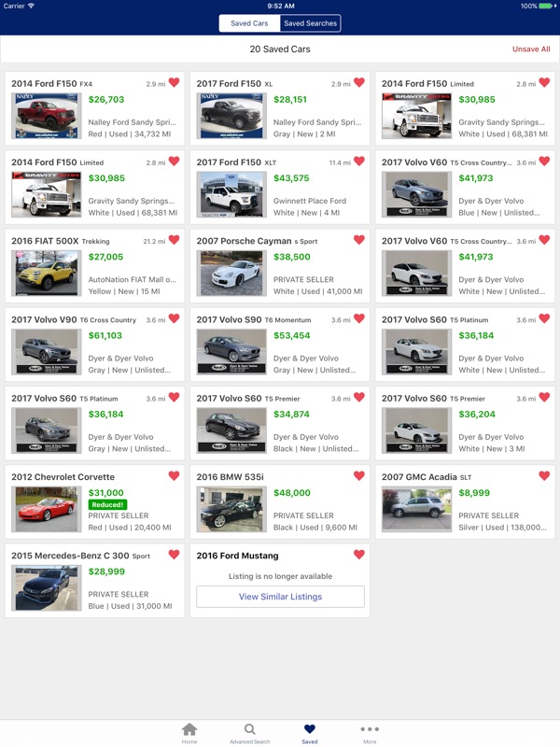Click price $61,103

tap(105, 335)
